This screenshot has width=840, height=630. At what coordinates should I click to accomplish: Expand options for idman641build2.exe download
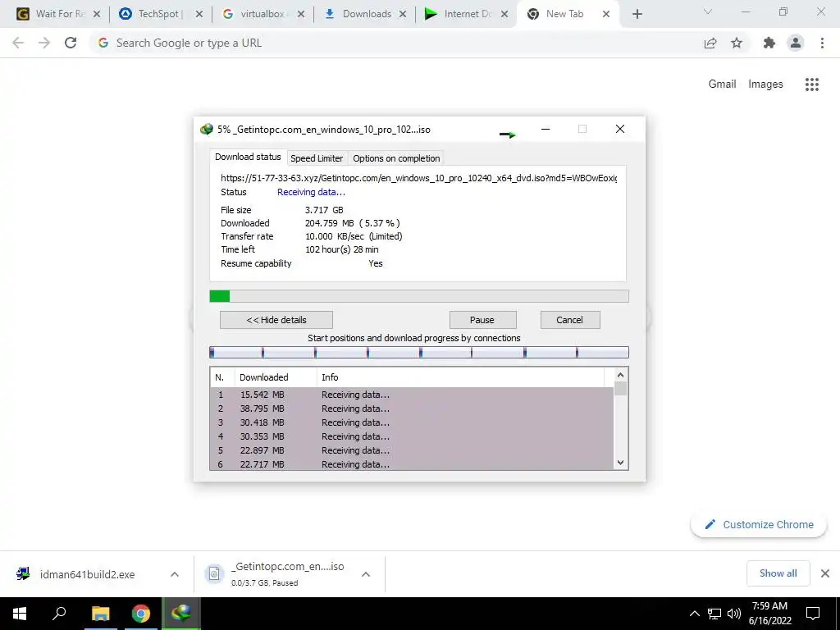(175, 573)
